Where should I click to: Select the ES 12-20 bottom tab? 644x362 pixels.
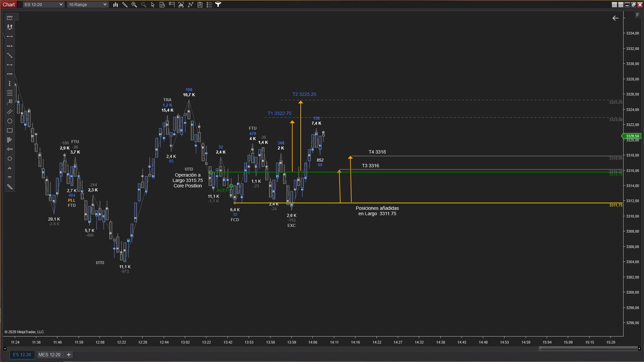(x=22, y=355)
